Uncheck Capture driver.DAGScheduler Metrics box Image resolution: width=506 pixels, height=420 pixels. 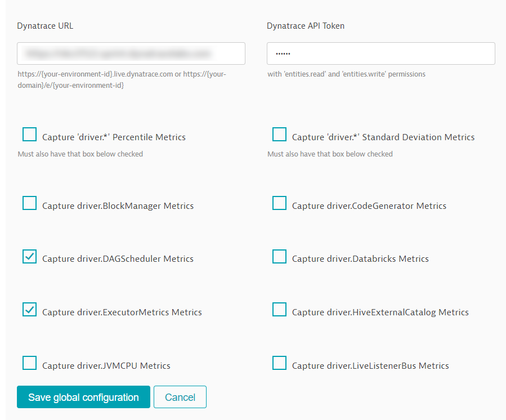pyautogui.click(x=29, y=256)
